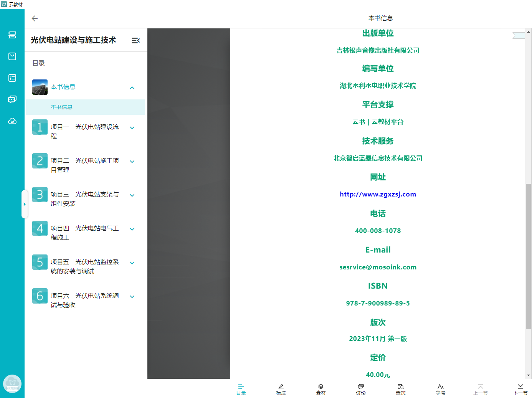Collapse the 本书信息 section chevron

point(132,88)
